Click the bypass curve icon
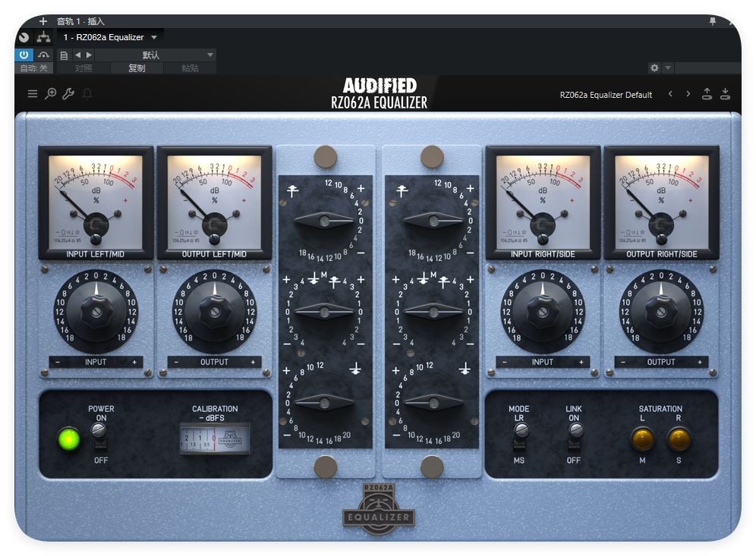The width and height of the screenshot is (756, 556). pyautogui.click(x=44, y=55)
